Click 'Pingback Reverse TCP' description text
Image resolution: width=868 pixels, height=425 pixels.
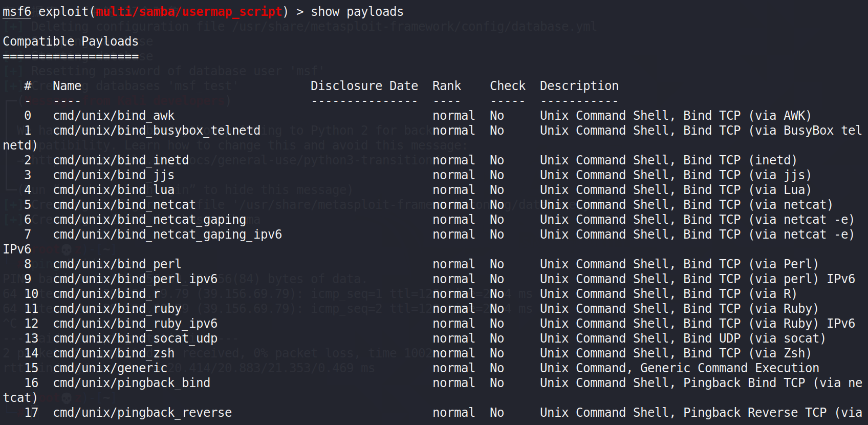click(x=755, y=413)
